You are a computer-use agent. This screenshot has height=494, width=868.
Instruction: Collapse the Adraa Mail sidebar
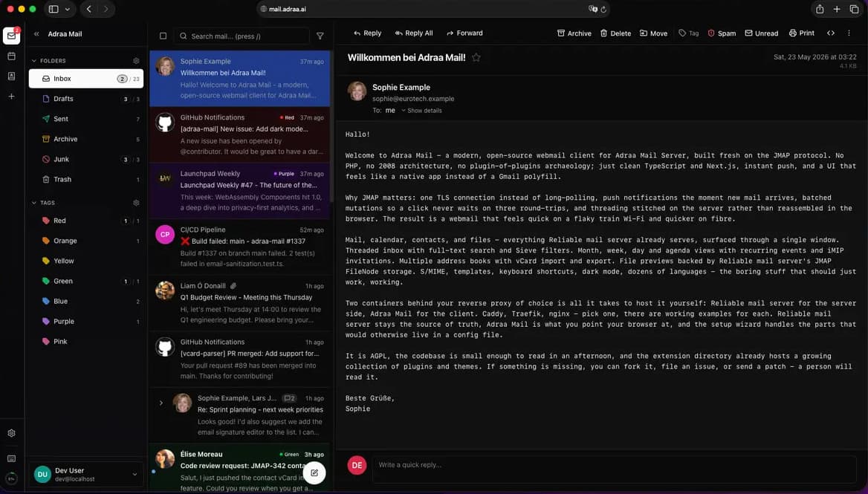point(36,33)
